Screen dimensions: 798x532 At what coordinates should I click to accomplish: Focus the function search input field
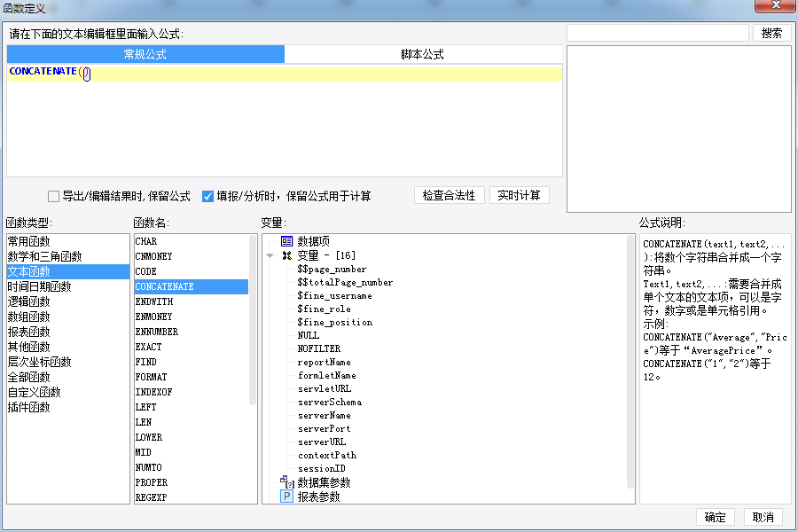pyautogui.click(x=658, y=33)
